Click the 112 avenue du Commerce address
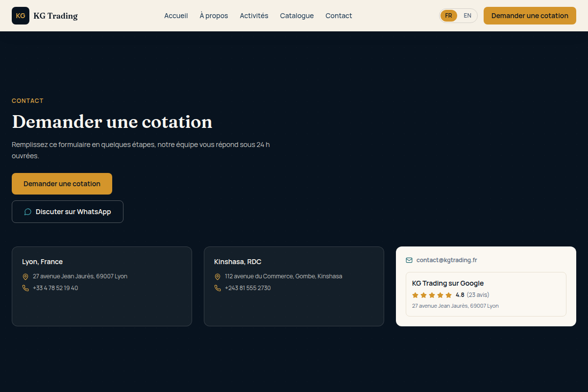The width and height of the screenshot is (588, 392). 284,276
